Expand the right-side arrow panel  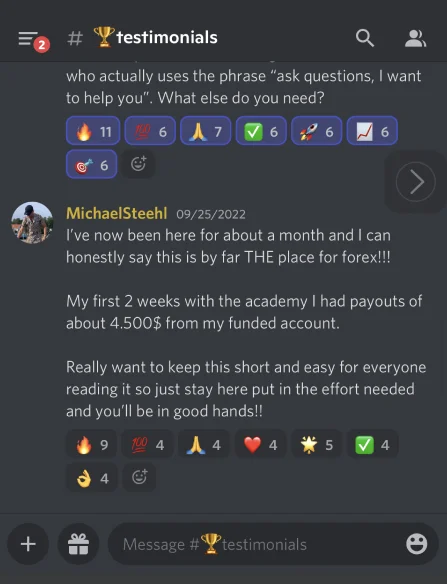pos(416,182)
